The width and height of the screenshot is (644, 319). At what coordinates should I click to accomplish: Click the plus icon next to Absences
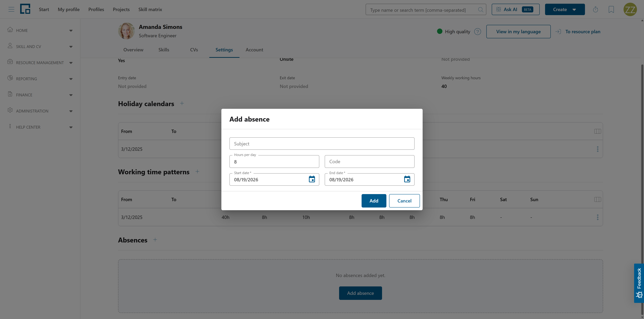(155, 240)
